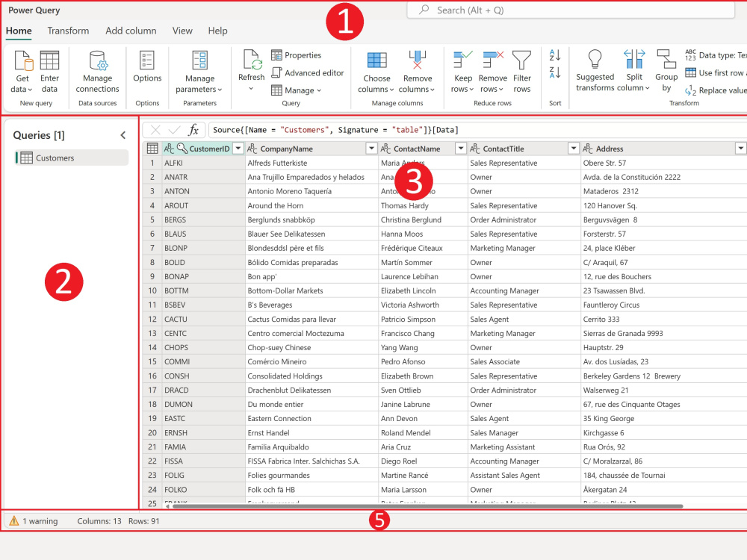Click inside the formula bar

(477, 130)
